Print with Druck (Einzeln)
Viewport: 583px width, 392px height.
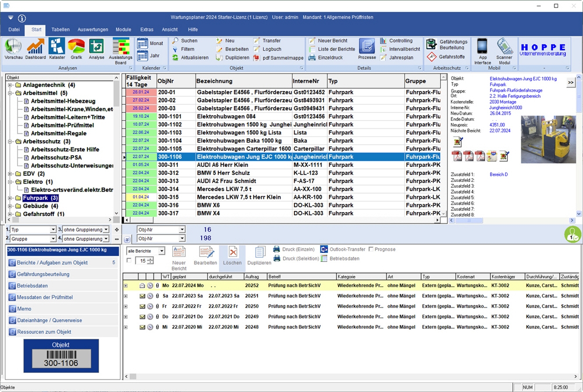294,249
